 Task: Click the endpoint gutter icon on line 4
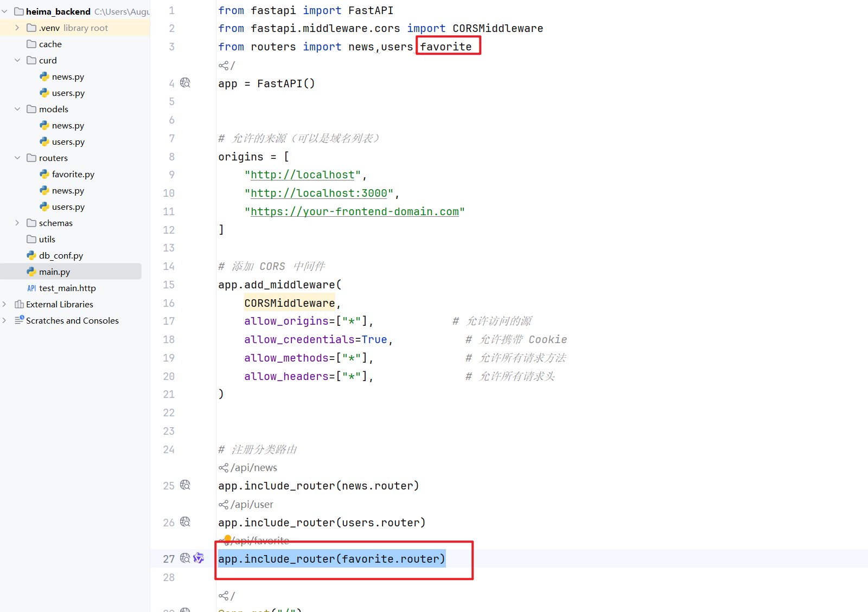tap(185, 83)
